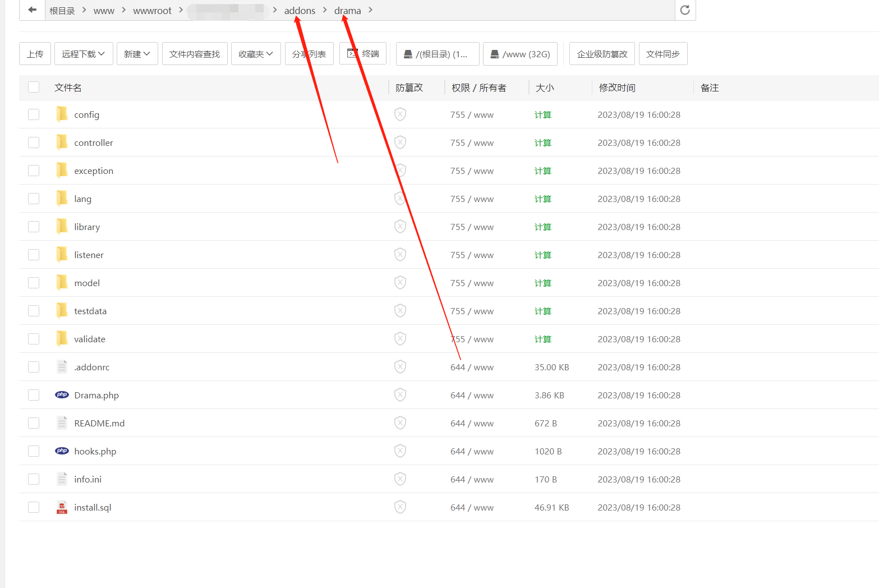The image size is (879, 588).
Task: Click the install.sql SQL file icon
Action: pos(62,507)
